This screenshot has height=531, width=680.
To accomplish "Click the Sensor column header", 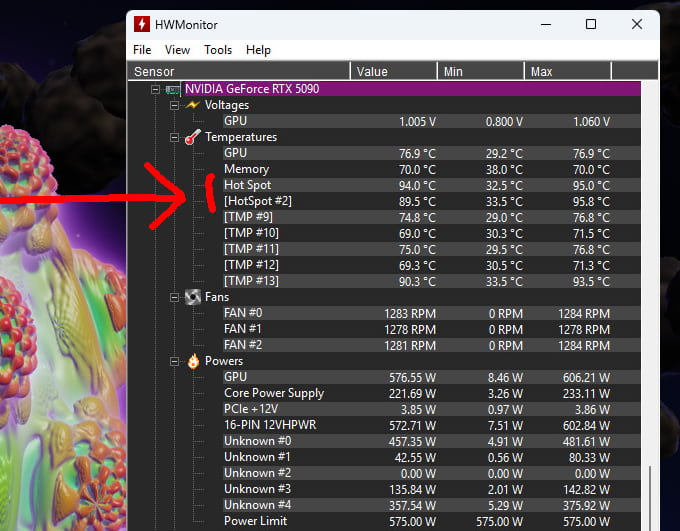I will 239,71.
